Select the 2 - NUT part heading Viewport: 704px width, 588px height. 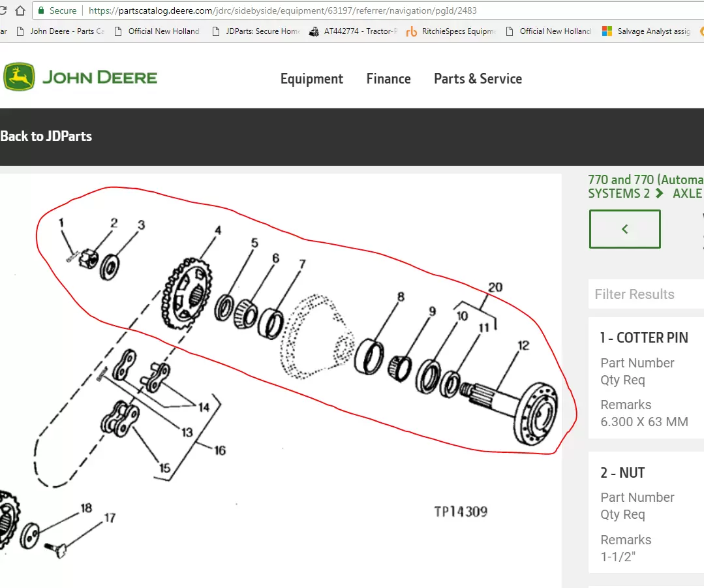622,473
